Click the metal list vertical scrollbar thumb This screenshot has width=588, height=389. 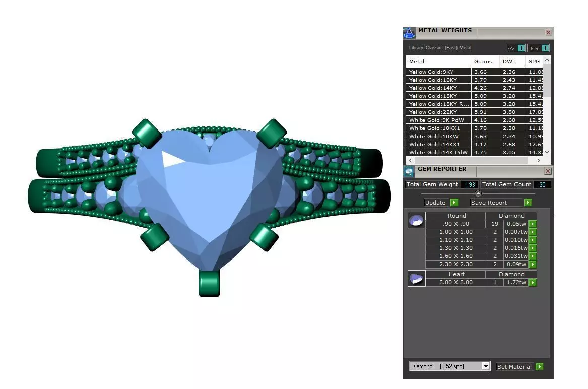click(x=547, y=80)
